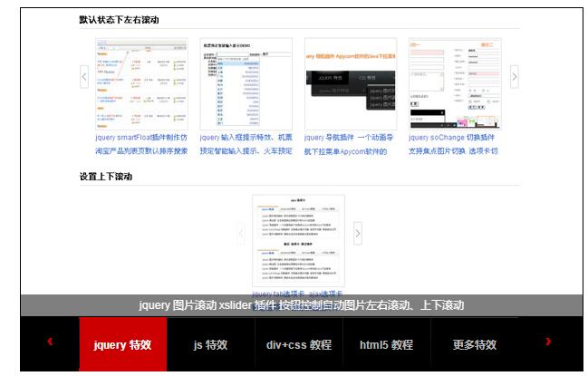Switch to the js 特效 tab

coord(211,344)
